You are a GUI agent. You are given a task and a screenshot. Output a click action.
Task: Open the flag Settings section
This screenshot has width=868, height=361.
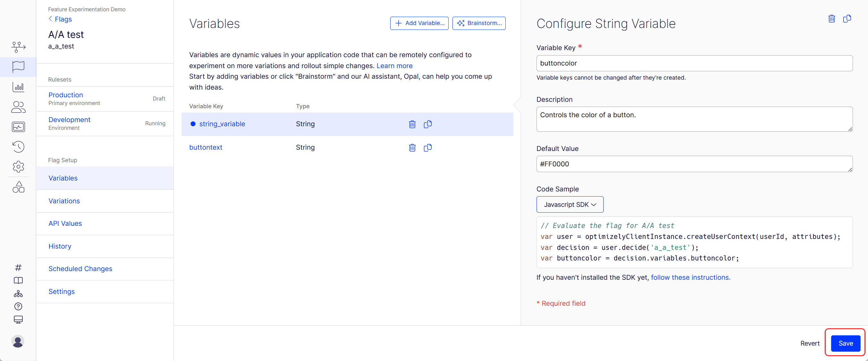(x=105, y=292)
